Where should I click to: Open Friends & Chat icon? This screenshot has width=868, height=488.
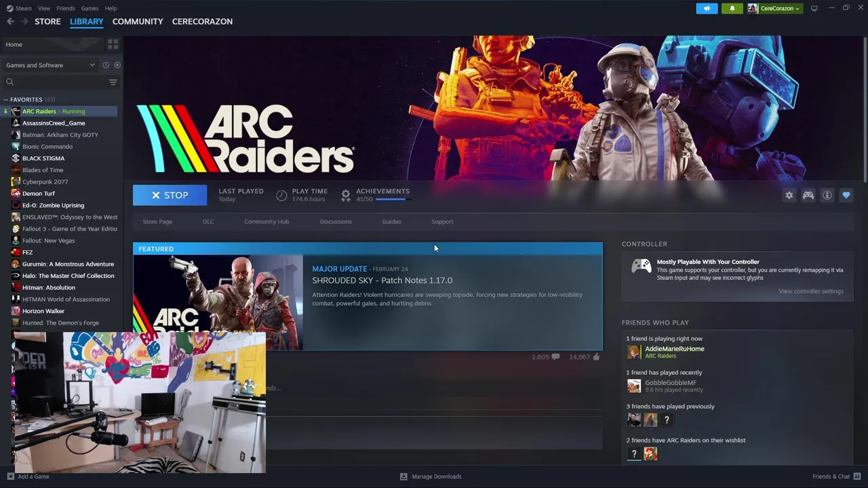pyautogui.click(x=857, y=476)
